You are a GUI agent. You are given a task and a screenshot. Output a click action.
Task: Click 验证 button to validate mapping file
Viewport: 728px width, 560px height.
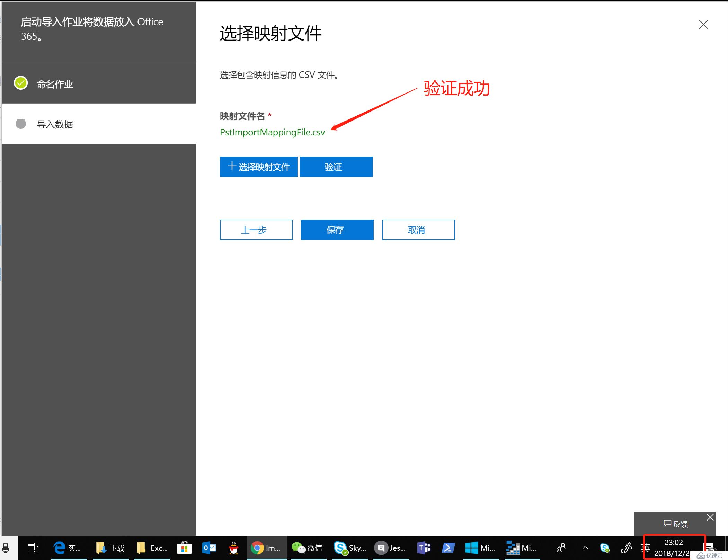336,167
